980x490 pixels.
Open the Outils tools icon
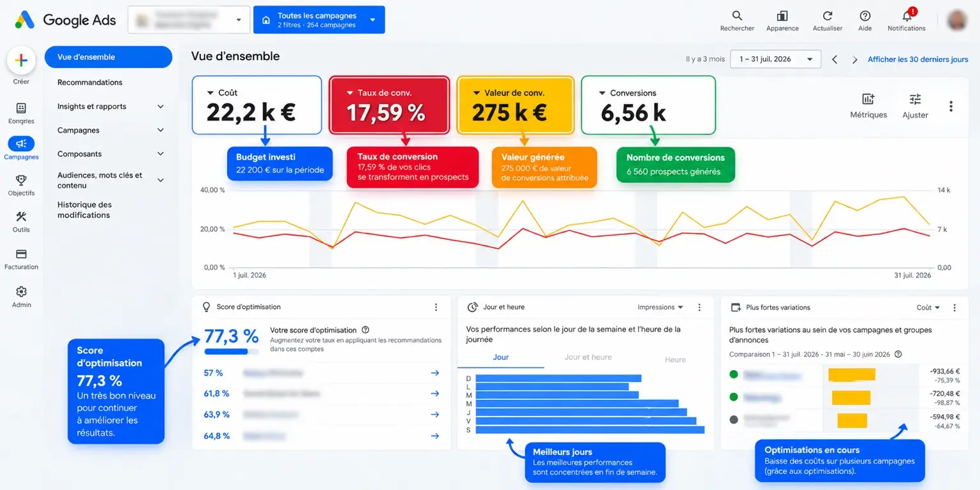[21, 217]
